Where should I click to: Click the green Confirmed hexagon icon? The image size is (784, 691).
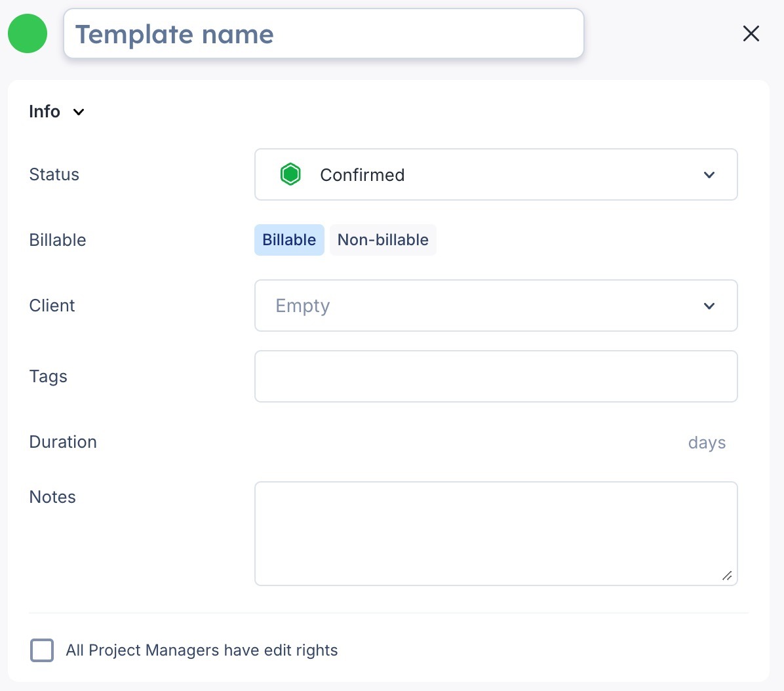290,174
